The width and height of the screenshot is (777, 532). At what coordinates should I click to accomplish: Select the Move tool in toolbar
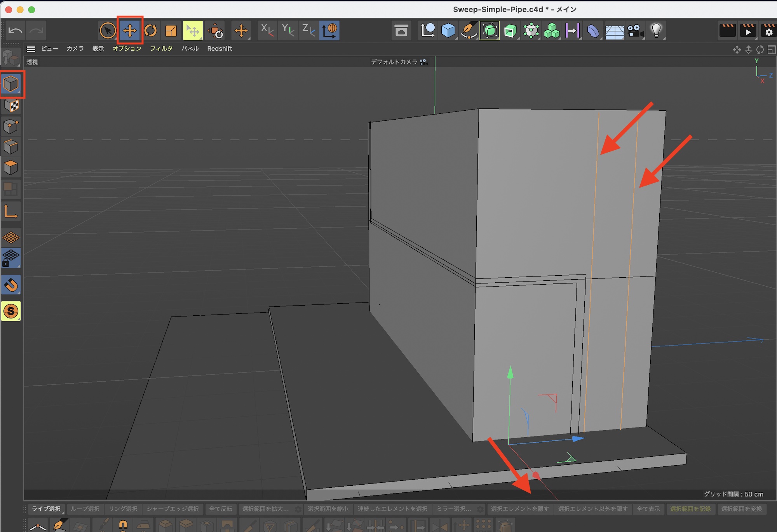130,30
